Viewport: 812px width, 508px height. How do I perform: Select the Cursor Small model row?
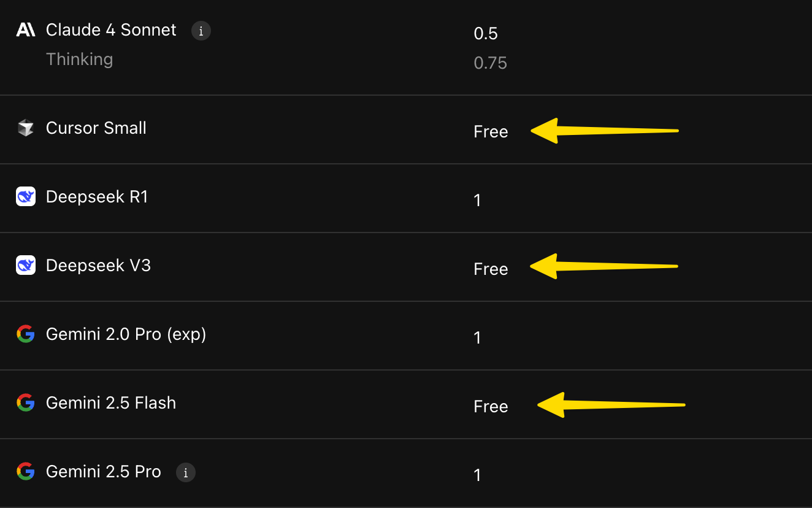pyautogui.click(x=406, y=129)
